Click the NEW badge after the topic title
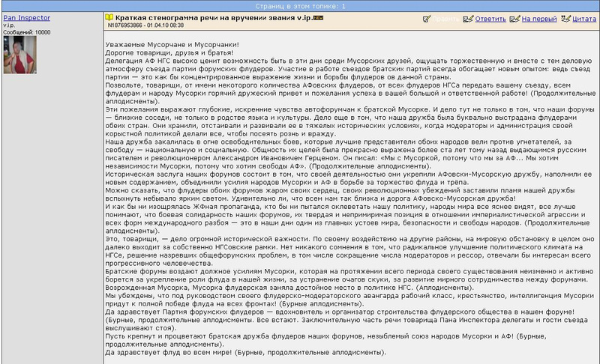The height and width of the screenshot is (364, 600). click(318, 17)
